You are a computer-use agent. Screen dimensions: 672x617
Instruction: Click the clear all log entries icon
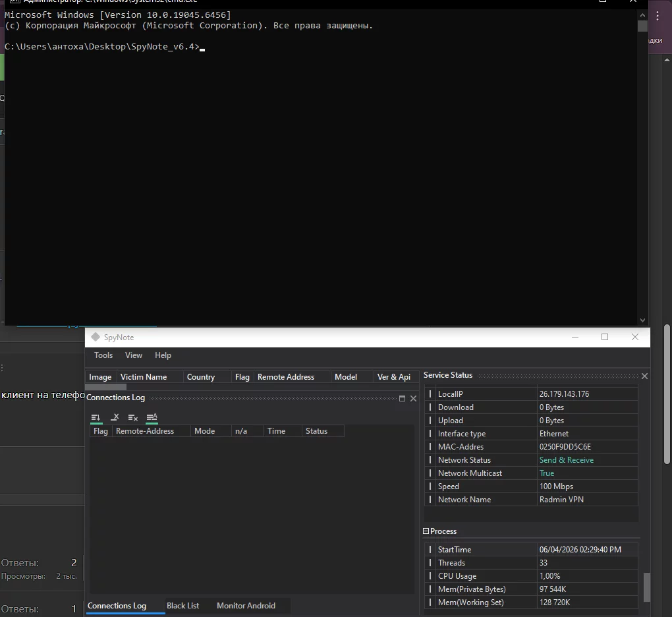(133, 417)
